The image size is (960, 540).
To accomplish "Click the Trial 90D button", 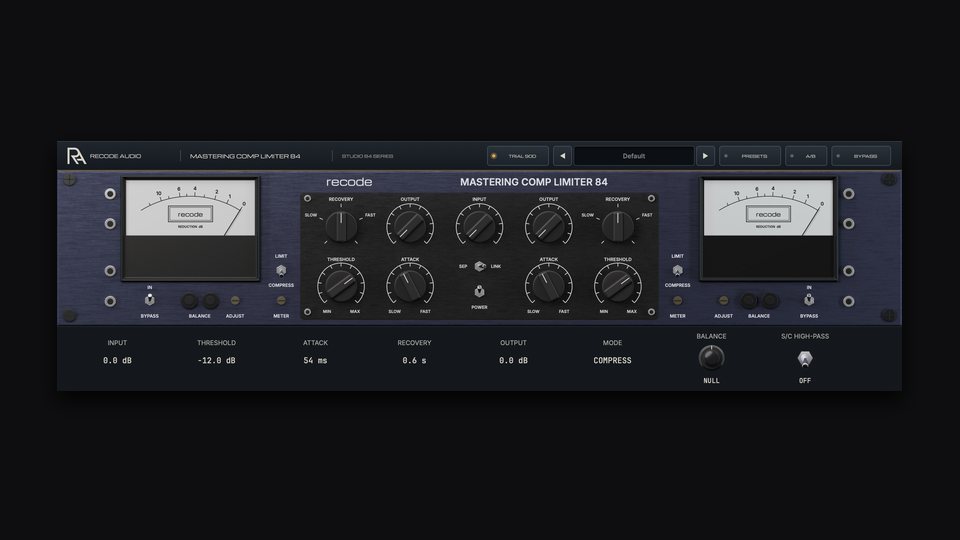I will click(x=517, y=156).
